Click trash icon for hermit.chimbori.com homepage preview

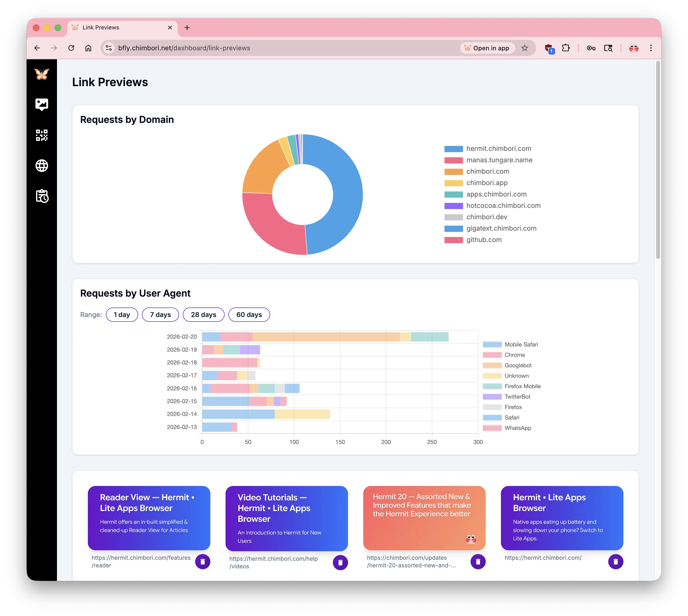click(x=616, y=561)
